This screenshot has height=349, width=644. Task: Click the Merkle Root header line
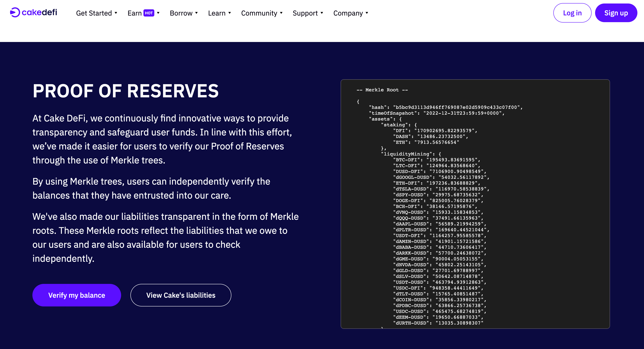[382, 90]
